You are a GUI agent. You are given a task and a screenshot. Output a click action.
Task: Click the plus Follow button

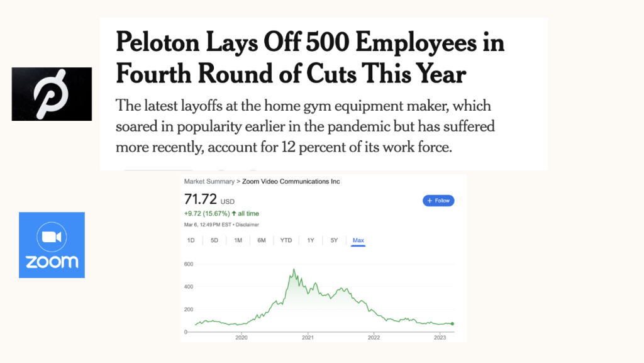pyautogui.click(x=438, y=201)
